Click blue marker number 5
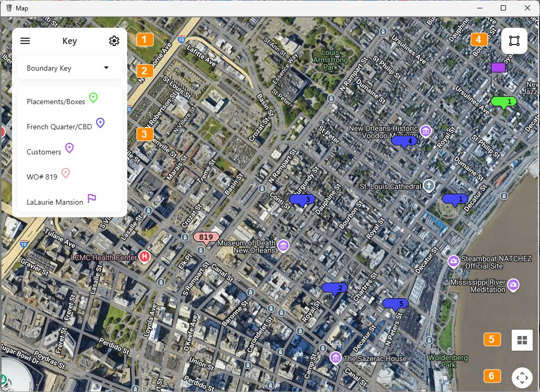 (x=395, y=304)
